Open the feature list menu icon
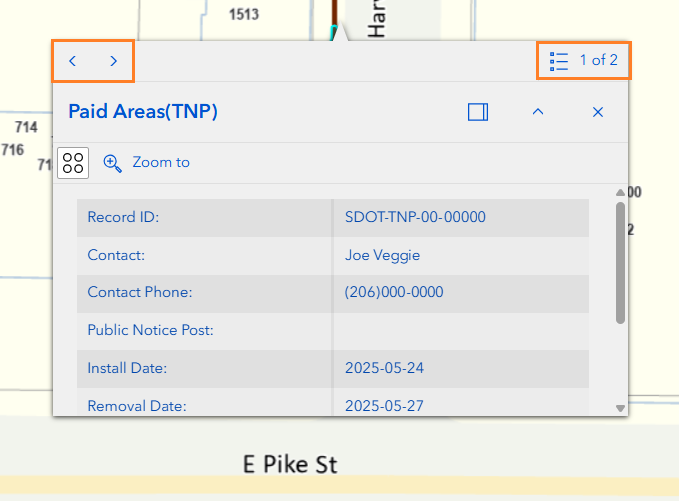 coord(558,61)
